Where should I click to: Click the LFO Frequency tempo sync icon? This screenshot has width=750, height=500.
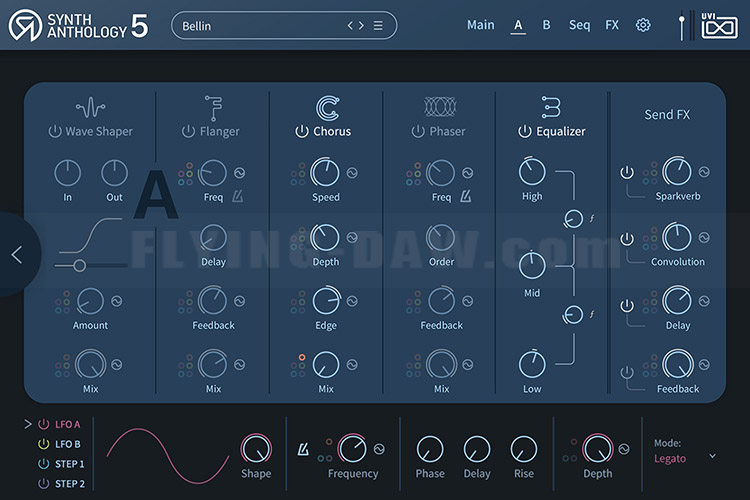coord(303,449)
